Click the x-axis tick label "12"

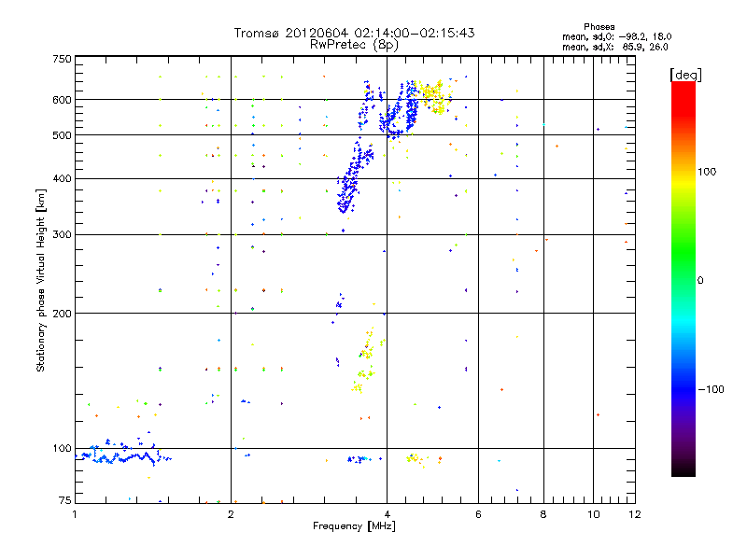point(635,514)
